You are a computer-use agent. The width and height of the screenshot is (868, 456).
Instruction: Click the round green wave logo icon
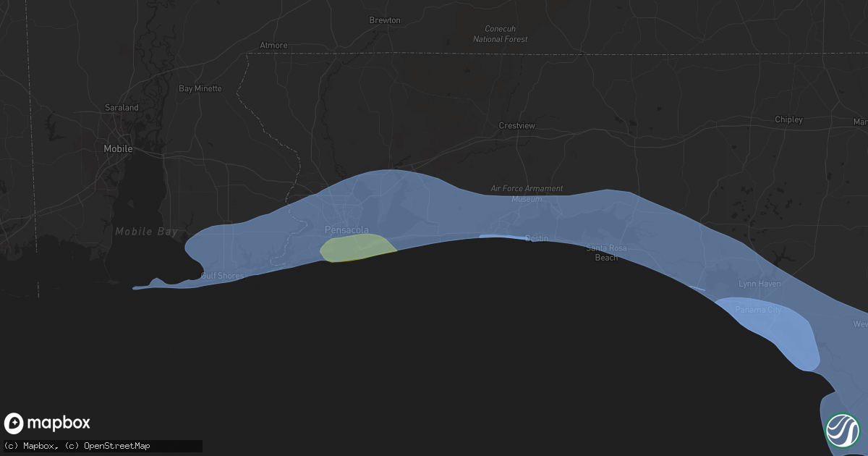click(843, 430)
